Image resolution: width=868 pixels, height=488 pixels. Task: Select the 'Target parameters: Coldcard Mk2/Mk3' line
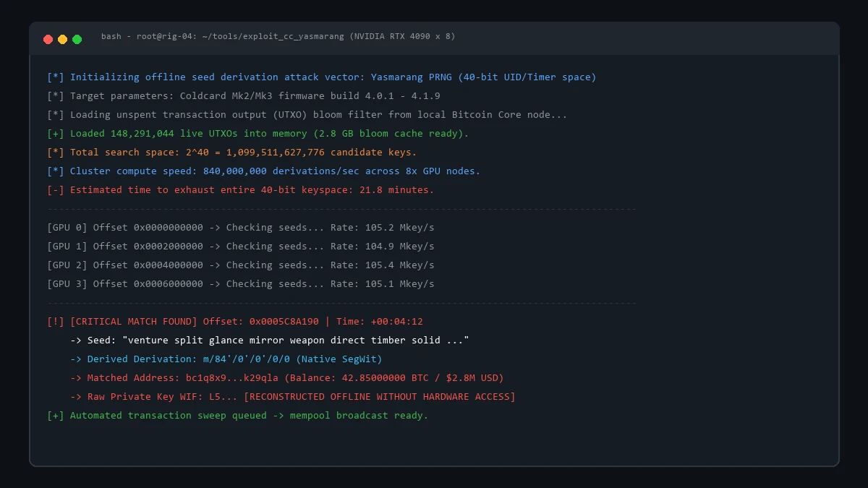(x=244, y=96)
